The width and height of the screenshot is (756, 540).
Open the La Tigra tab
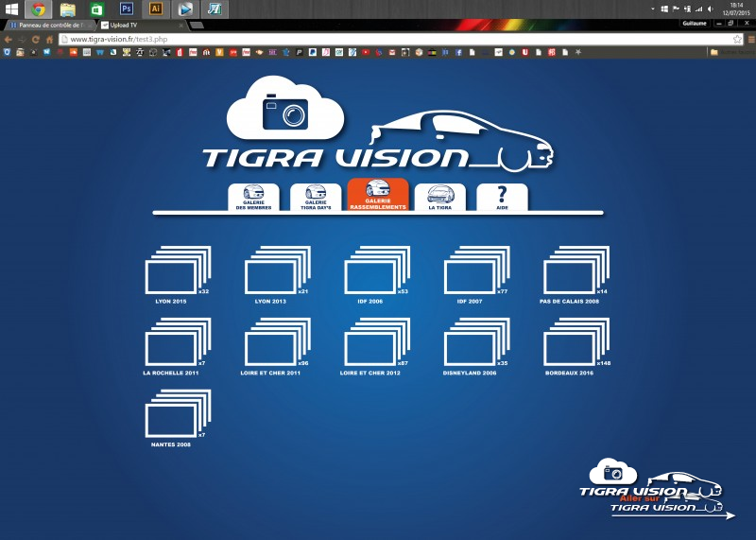[439, 196]
